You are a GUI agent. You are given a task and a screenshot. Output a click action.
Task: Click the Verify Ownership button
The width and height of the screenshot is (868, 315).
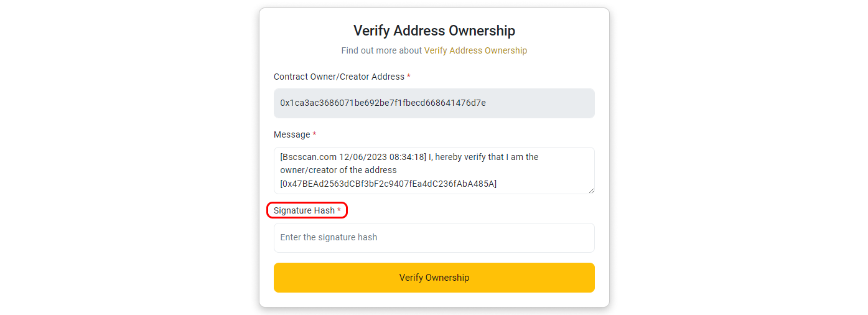(x=434, y=278)
